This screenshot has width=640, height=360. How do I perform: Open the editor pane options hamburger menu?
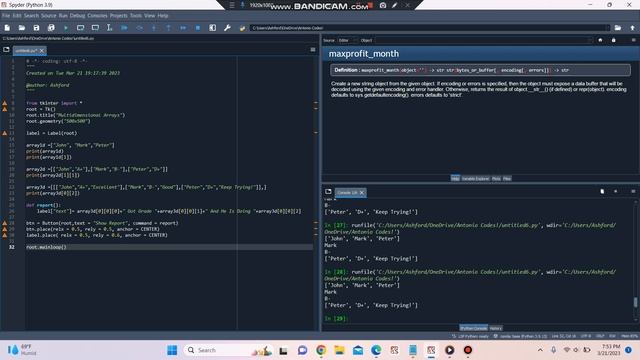pos(313,50)
